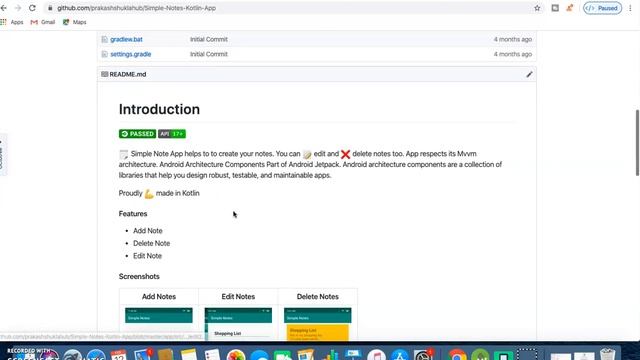Bookmark this page with the star icon
This screenshot has height=360, width=640.
(537, 8)
